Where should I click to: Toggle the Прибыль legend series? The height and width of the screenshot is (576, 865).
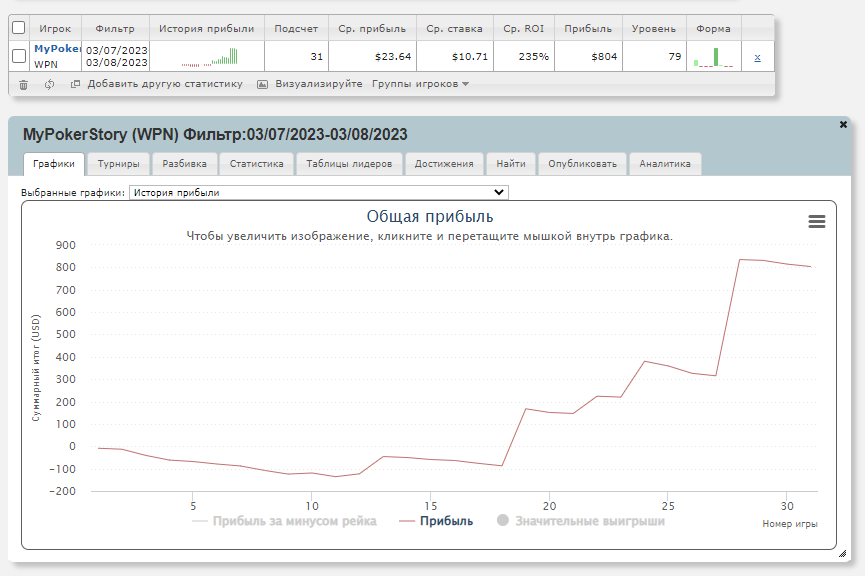coord(436,521)
